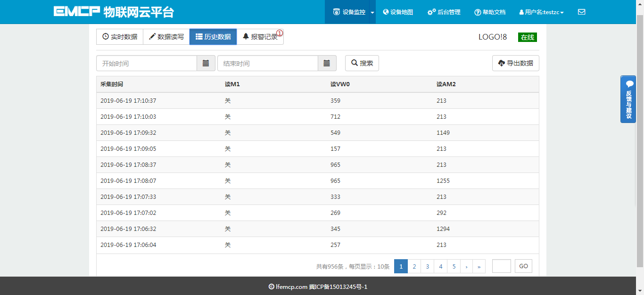Screen dimensions: 644x295
Task: Click the 读VW0 value 333
Action: [x=336, y=197]
